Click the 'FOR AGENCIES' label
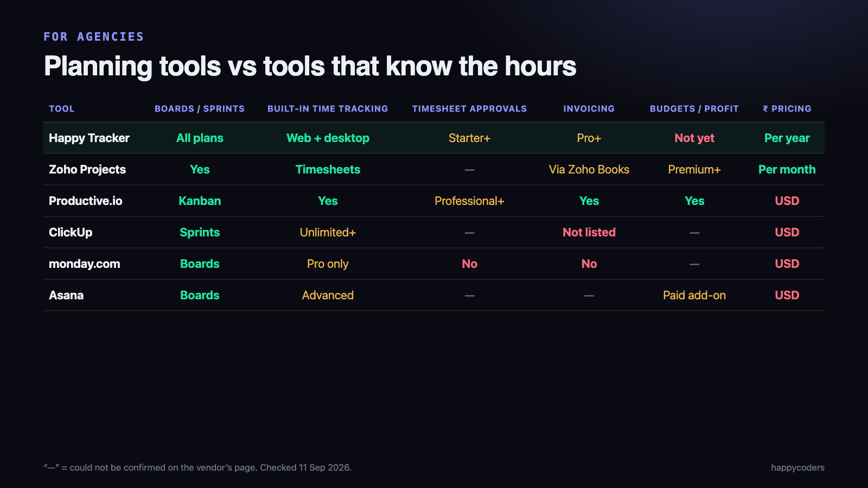 (x=94, y=37)
